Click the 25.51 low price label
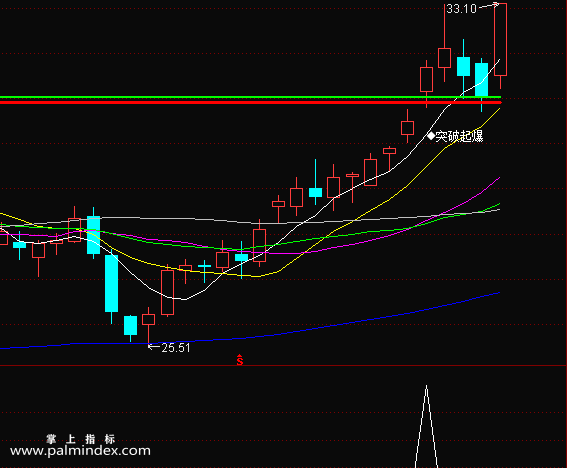The height and width of the screenshot is (468, 567). coord(176,348)
